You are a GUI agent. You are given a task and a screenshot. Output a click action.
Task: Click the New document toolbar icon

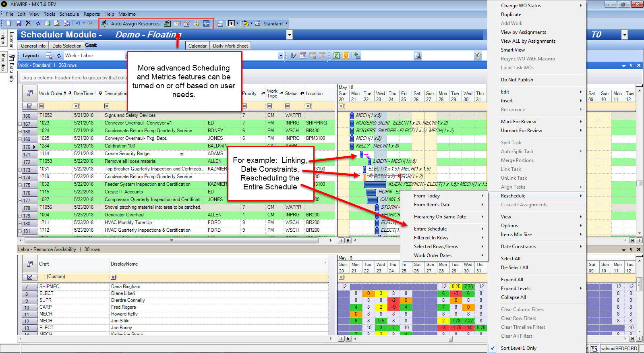tap(8, 23)
